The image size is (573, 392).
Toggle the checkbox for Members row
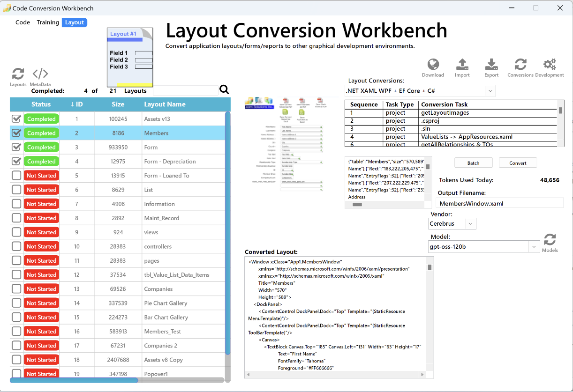[x=16, y=133]
